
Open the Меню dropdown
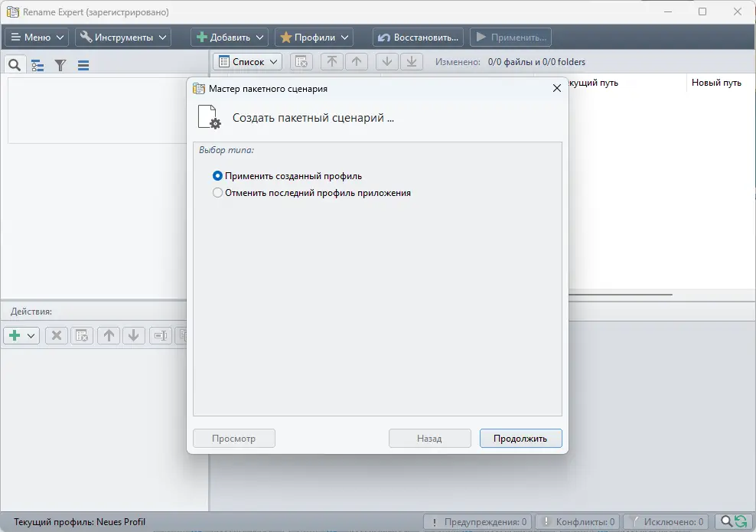point(37,38)
